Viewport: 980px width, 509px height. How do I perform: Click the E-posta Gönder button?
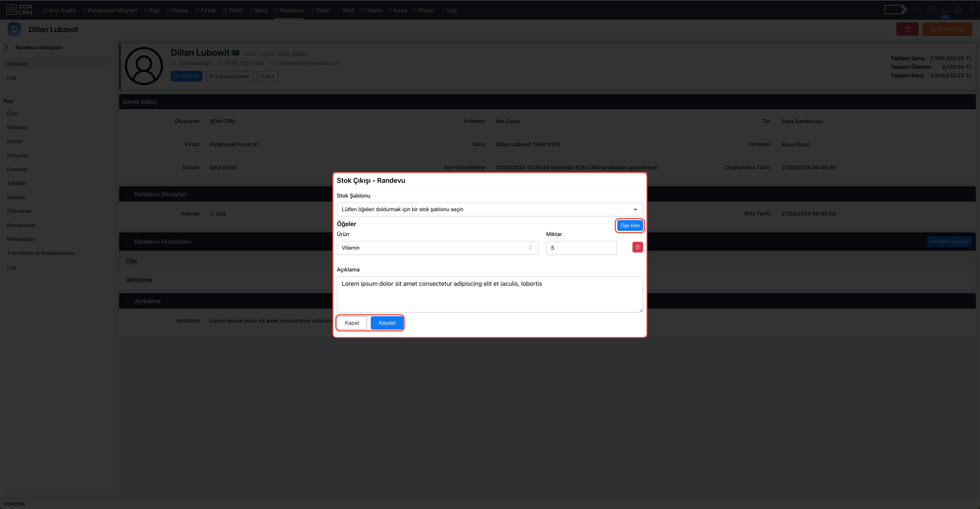[x=230, y=76]
